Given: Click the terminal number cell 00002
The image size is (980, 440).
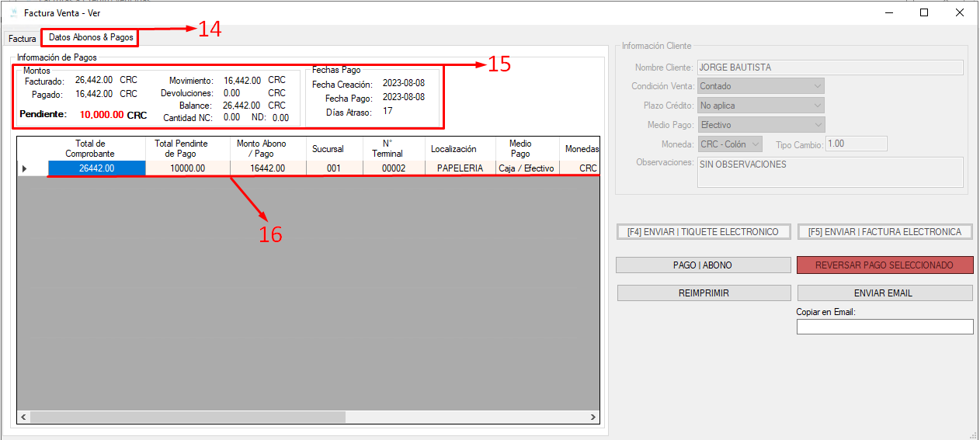Looking at the screenshot, I should point(393,168).
